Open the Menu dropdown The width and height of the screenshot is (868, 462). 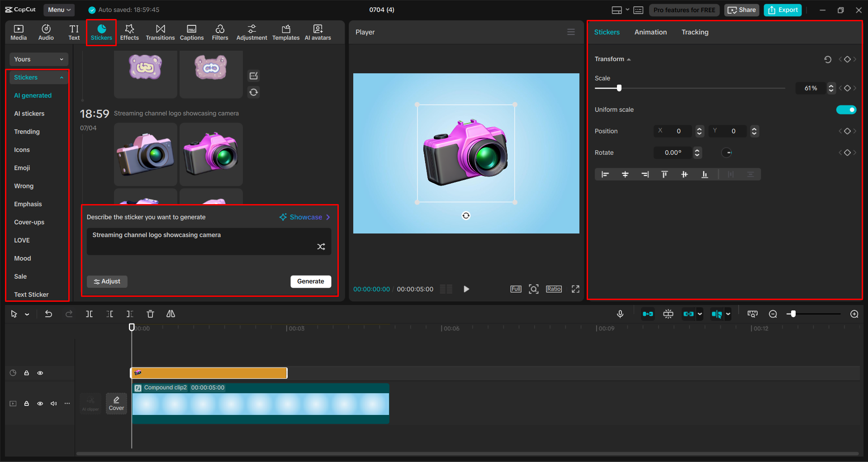click(x=59, y=10)
